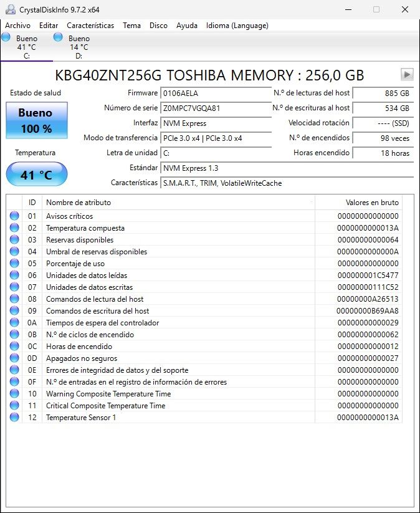
Task: Click the power-on hours value 18 horas
Action: [x=383, y=153]
